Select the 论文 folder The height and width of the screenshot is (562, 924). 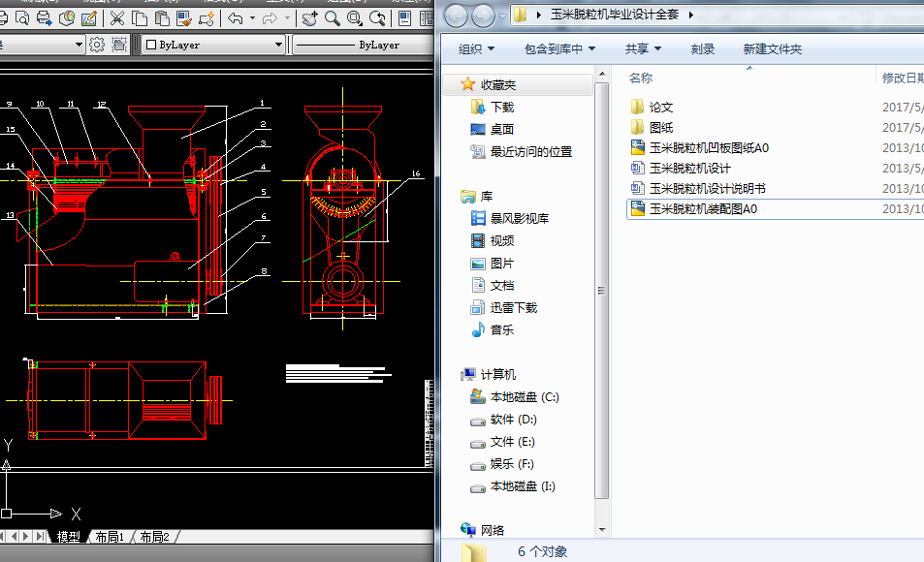(660, 108)
